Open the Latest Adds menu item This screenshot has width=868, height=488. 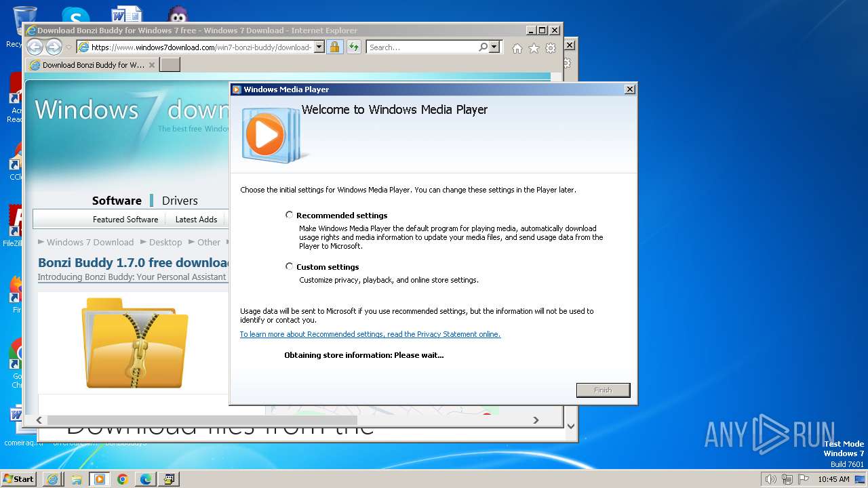pos(196,220)
